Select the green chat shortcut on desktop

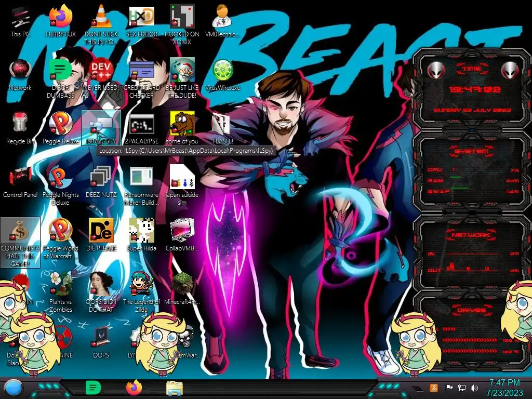tap(61, 70)
